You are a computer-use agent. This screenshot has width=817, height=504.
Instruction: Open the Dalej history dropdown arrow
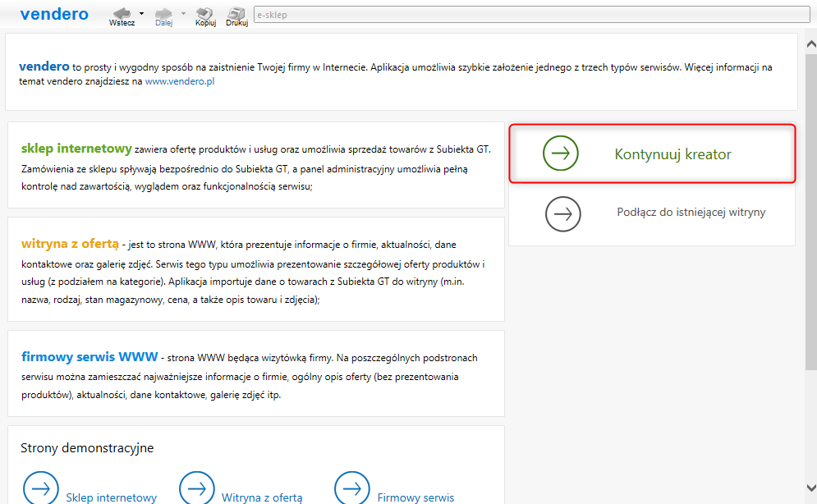pyautogui.click(x=183, y=13)
